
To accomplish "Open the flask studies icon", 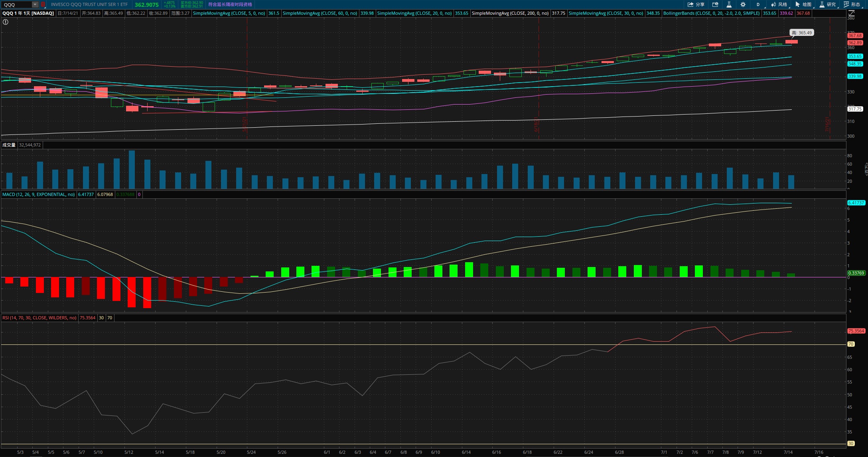I will pos(729,4).
